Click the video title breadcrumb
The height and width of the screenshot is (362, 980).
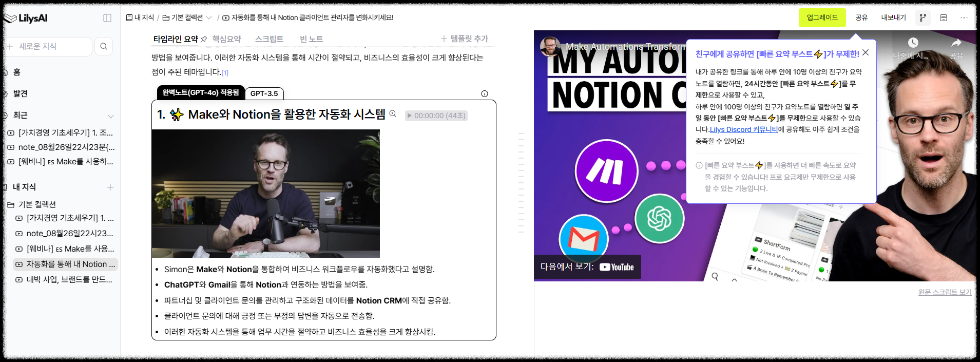coord(308,17)
